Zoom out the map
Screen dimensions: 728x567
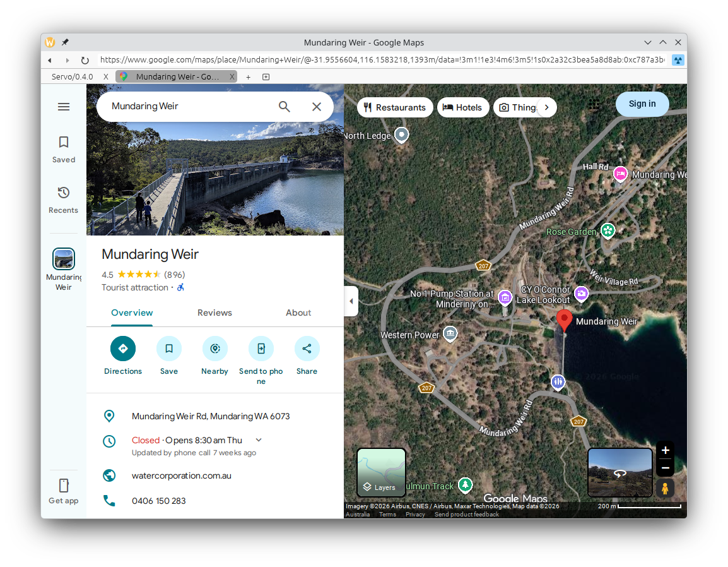(665, 468)
